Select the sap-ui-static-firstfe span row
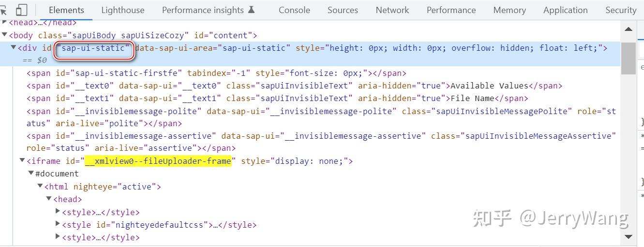 click(216, 73)
